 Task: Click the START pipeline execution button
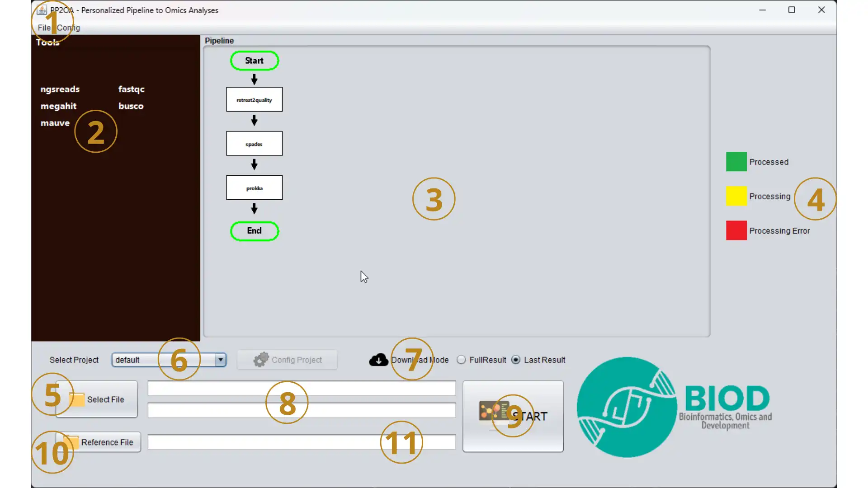513,415
